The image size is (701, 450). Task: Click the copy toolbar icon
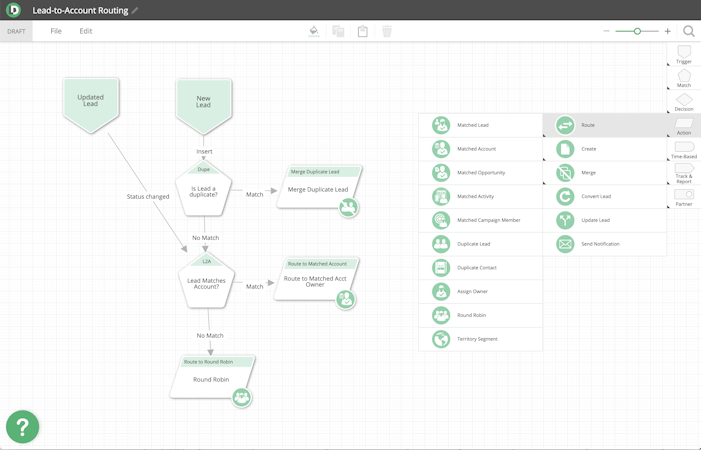[x=338, y=31]
